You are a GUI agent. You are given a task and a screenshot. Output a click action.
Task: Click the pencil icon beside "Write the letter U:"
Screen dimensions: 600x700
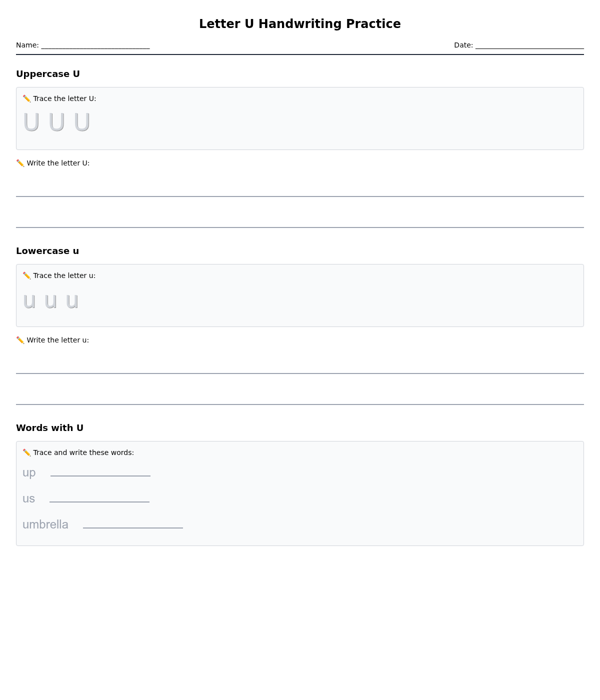click(20, 163)
